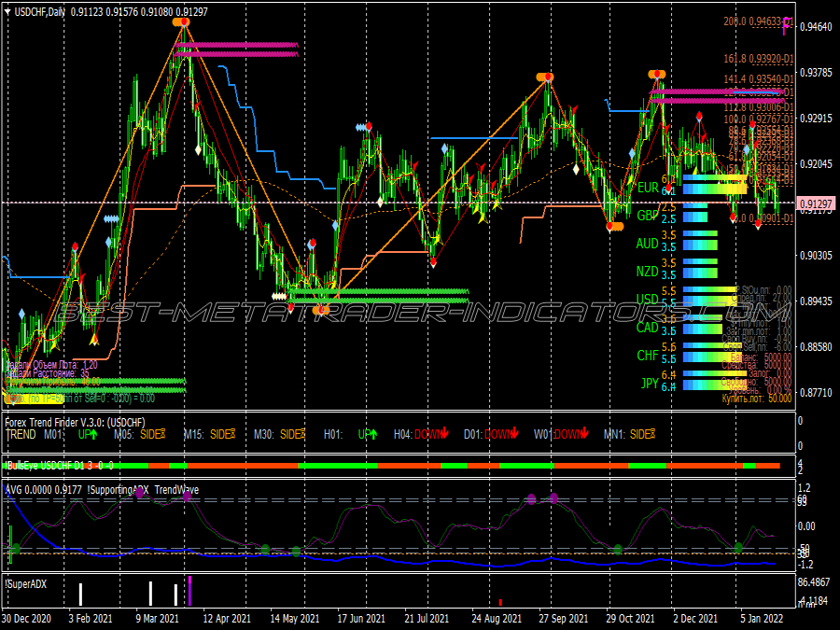
Task: Click the '2 Dec 2021' date on time axis
Action: point(695,618)
